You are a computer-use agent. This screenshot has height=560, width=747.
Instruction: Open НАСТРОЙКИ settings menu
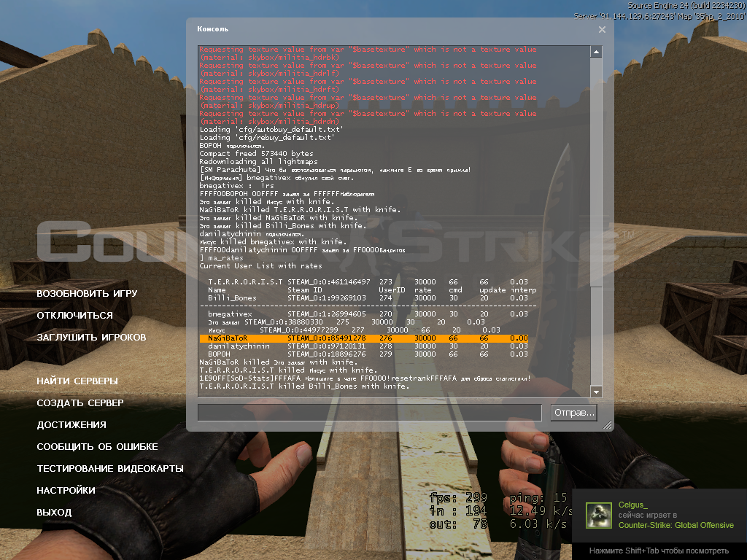[x=66, y=491]
